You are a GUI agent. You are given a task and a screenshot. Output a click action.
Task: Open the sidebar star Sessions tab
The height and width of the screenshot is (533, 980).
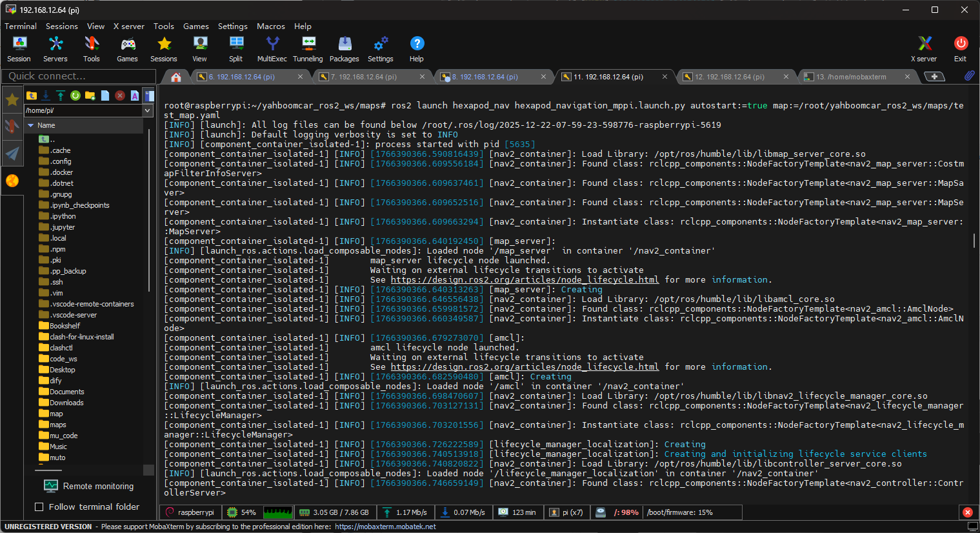pos(12,99)
